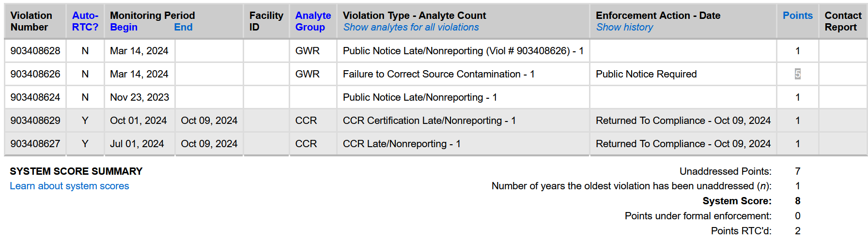This screenshot has width=868, height=243.
Task: Click the System Score value 8
Action: point(797,201)
